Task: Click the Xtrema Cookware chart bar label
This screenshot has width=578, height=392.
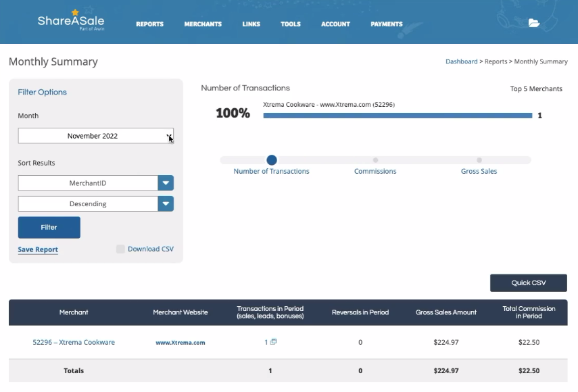Action: (x=329, y=105)
